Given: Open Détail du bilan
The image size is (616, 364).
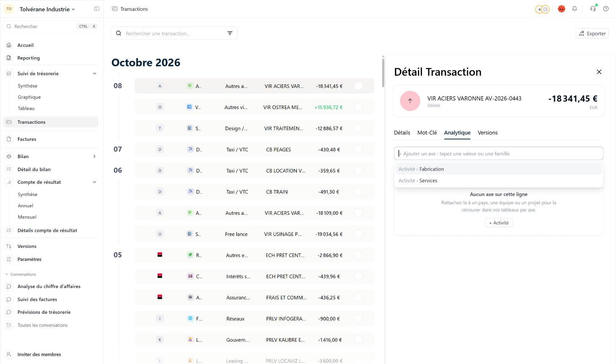Looking at the screenshot, I should [51, 169].
